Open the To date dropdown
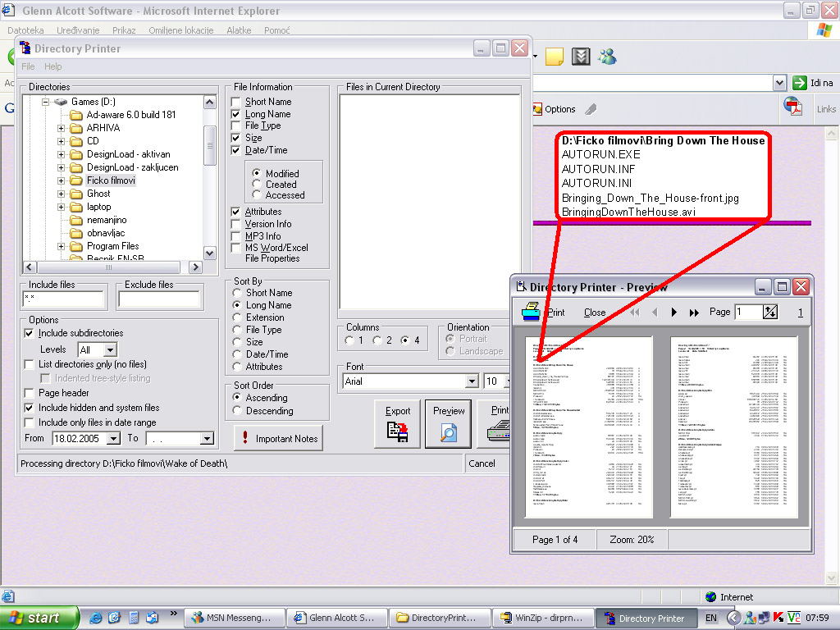 tap(207, 438)
